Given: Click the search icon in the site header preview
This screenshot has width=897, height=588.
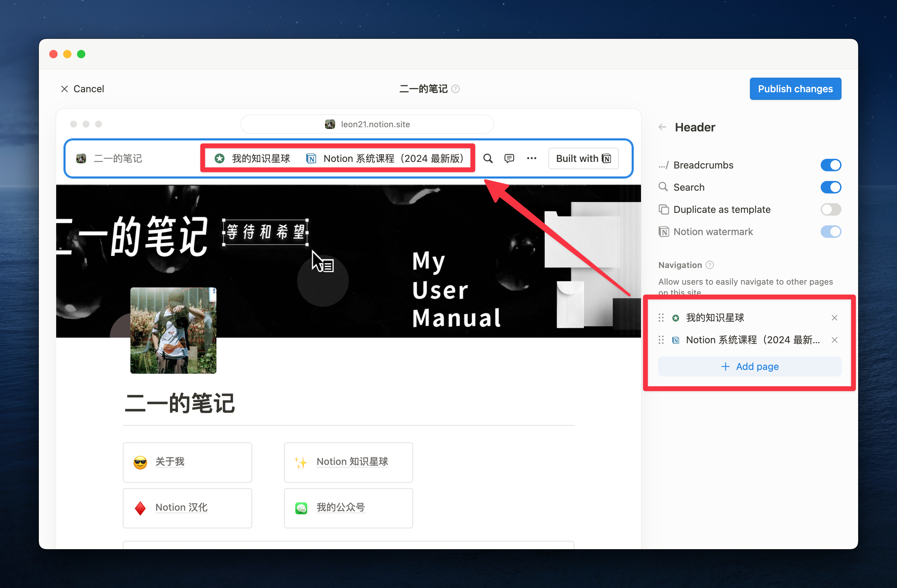Looking at the screenshot, I should point(488,158).
